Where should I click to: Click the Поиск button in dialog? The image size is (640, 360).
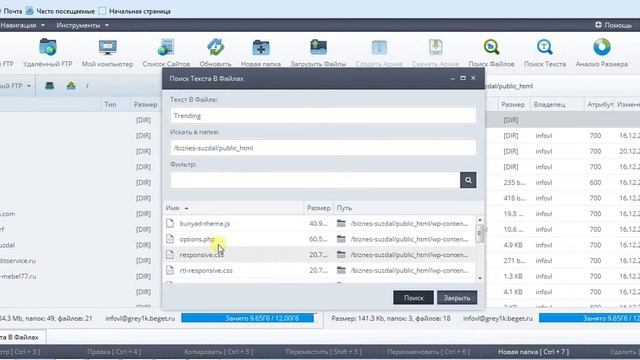click(413, 298)
